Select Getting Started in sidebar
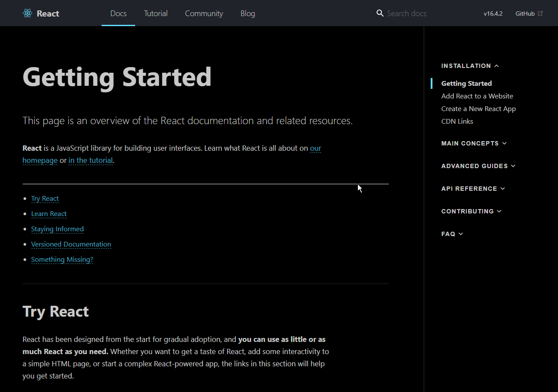558x392 pixels. (x=466, y=83)
